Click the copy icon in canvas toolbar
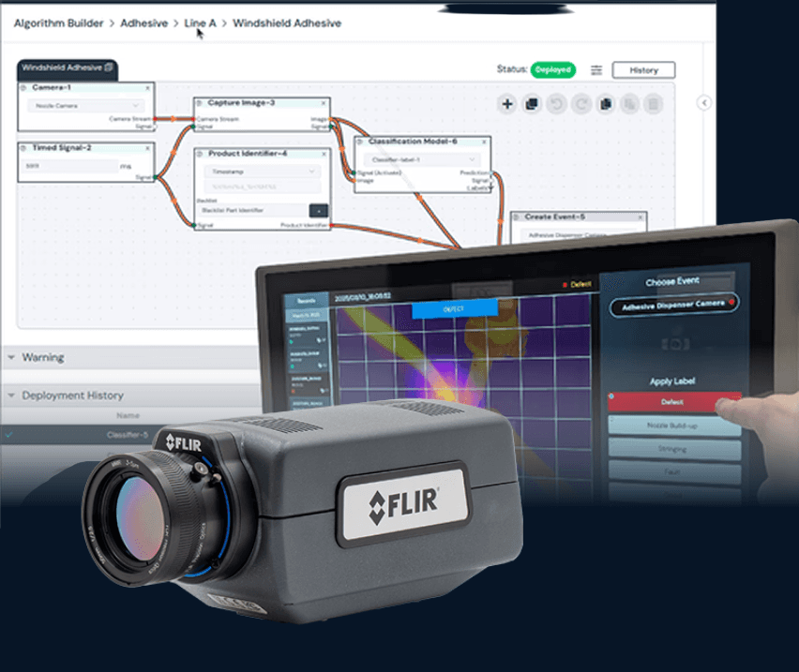 [606, 104]
